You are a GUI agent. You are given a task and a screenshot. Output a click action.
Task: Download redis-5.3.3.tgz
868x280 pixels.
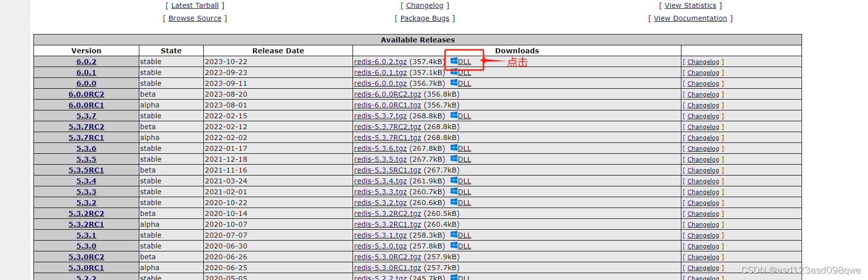coord(381,192)
